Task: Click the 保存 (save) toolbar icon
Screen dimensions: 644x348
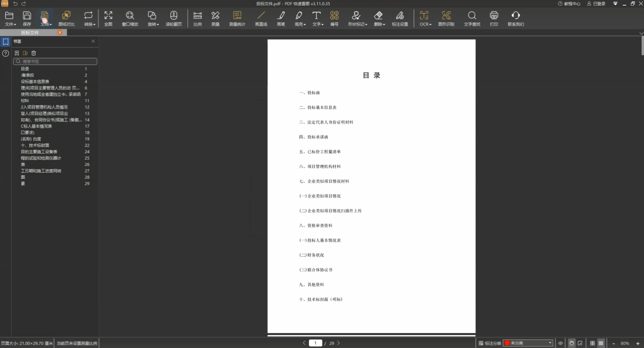Action: [27, 18]
